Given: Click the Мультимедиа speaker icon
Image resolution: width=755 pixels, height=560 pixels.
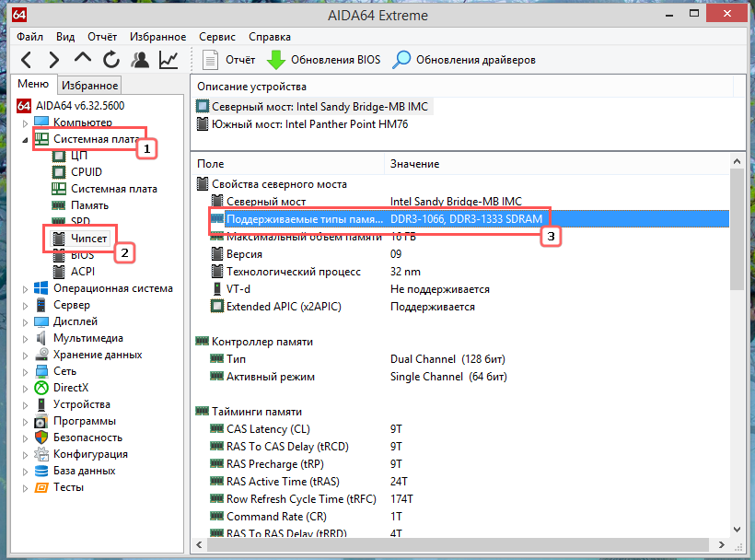Looking at the screenshot, I should [x=41, y=338].
